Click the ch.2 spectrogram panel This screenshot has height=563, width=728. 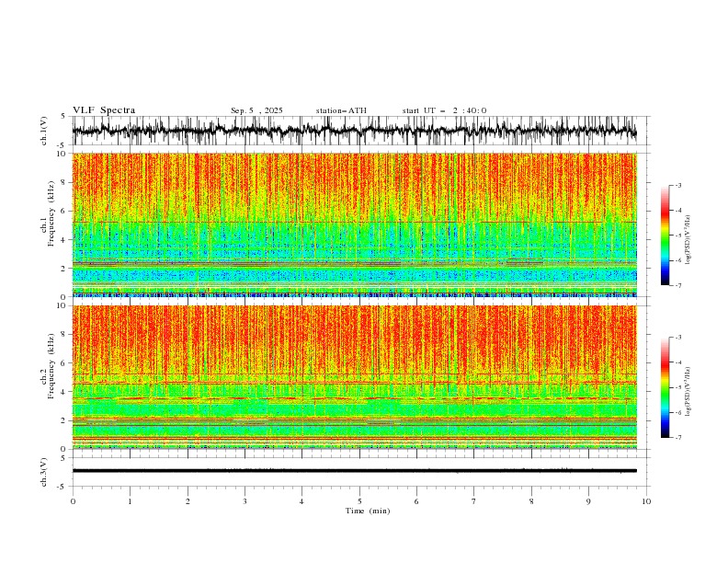[354, 377]
